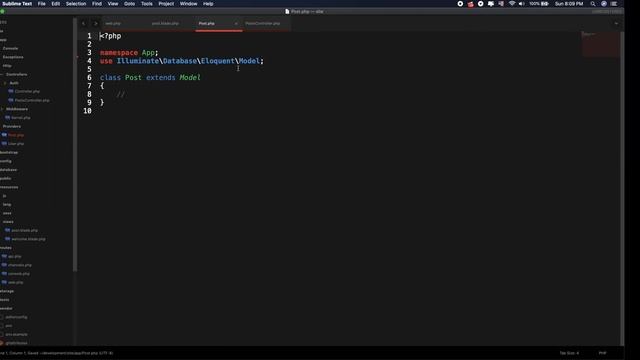Click 'Eloquent' in the use statement
This screenshot has height=360, width=640.
(218, 61)
